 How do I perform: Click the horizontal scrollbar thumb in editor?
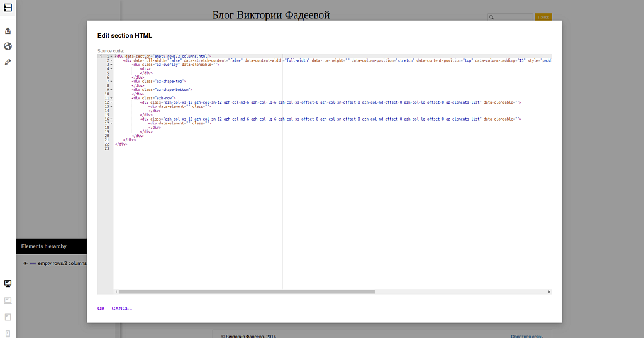(246, 292)
